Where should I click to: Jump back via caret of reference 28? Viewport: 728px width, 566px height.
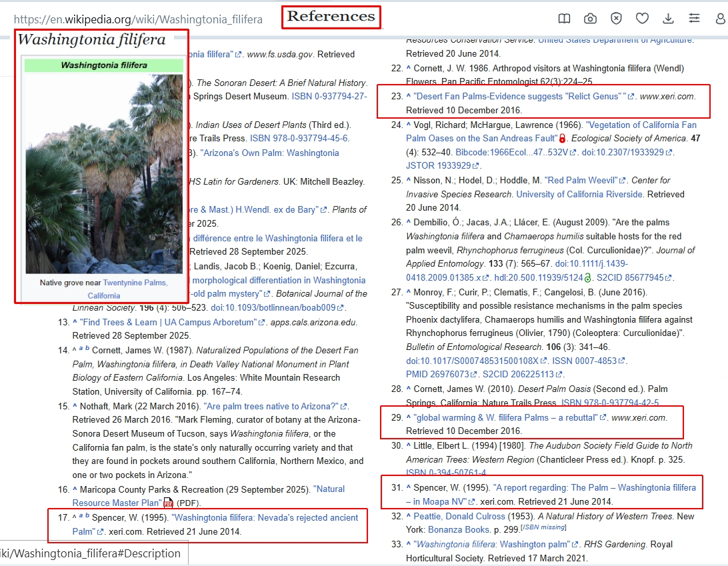click(409, 388)
